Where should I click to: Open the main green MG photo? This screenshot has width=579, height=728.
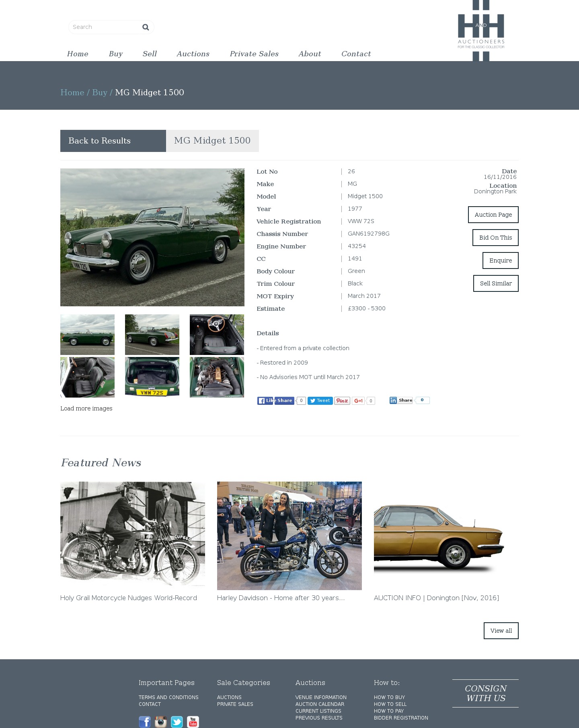coord(152,237)
